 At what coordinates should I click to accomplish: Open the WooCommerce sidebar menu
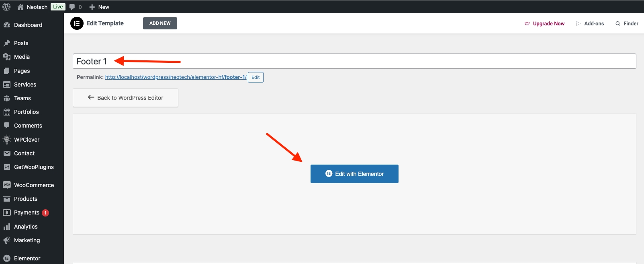coord(34,185)
